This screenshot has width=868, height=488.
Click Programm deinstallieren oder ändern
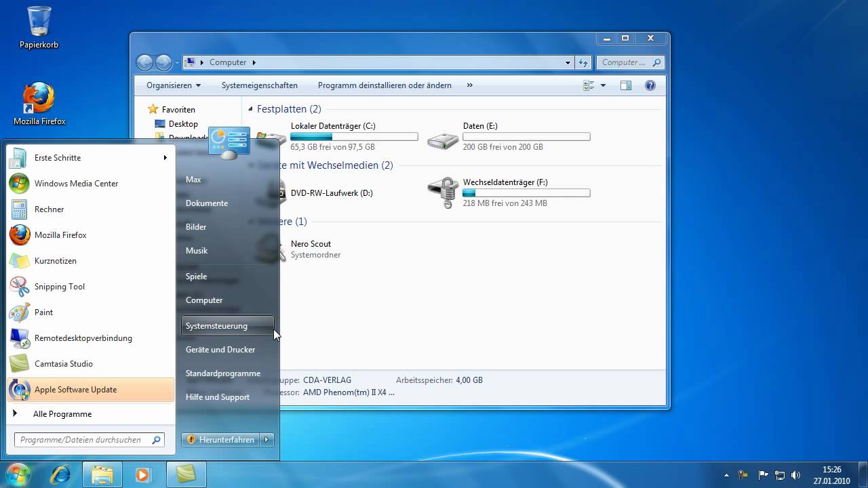[384, 85]
